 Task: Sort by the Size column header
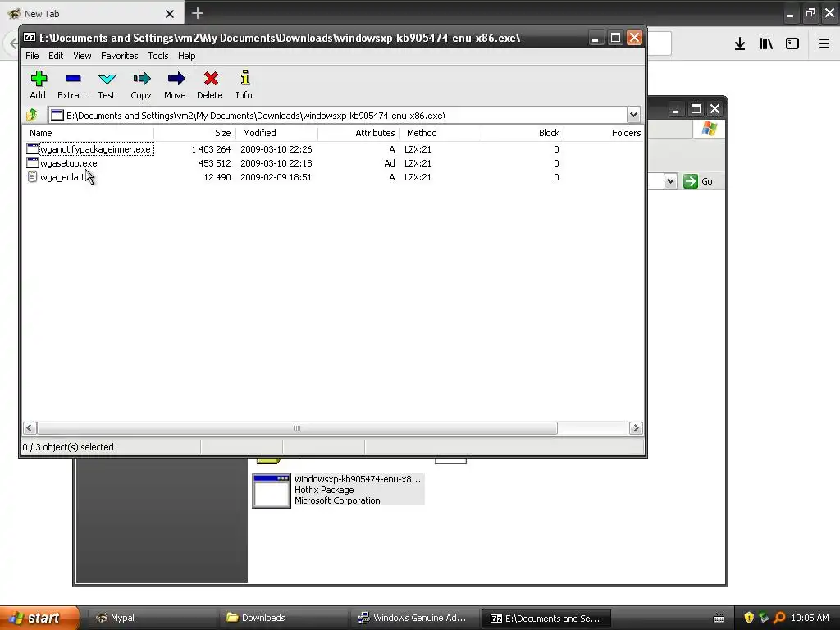click(195, 133)
